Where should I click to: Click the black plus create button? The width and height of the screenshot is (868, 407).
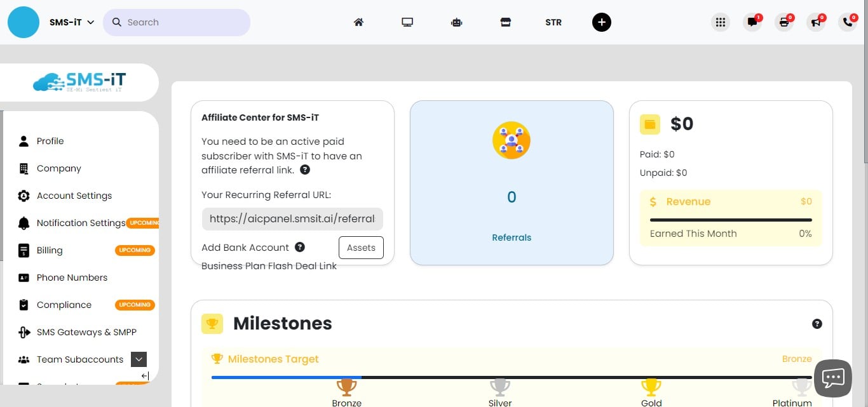tap(602, 22)
